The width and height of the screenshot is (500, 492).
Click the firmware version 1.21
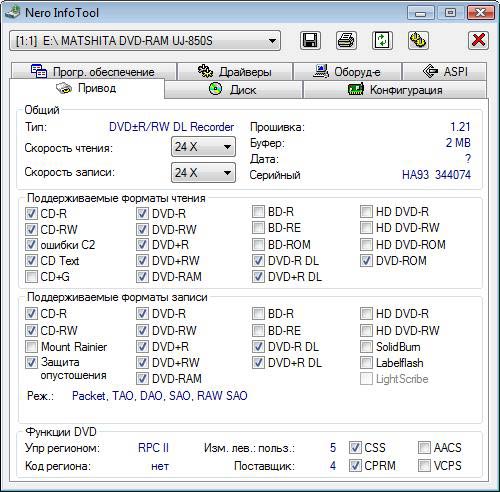pos(460,127)
